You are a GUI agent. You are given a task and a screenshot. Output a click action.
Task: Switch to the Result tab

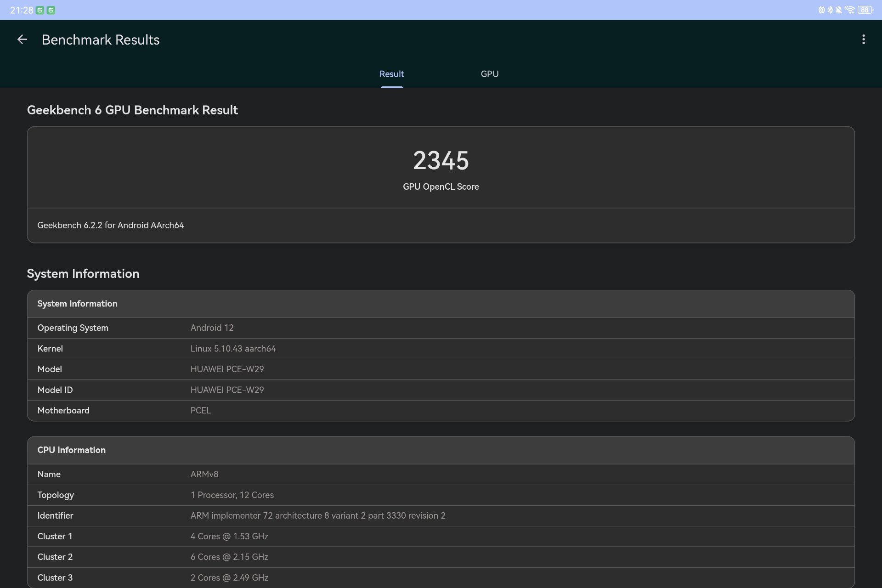click(x=392, y=74)
